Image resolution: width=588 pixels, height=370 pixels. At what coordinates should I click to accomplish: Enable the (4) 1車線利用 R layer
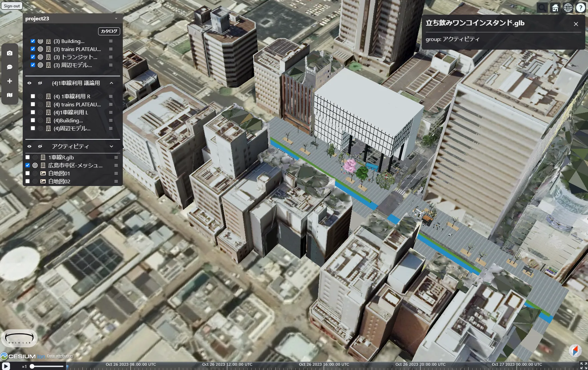(x=33, y=96)
